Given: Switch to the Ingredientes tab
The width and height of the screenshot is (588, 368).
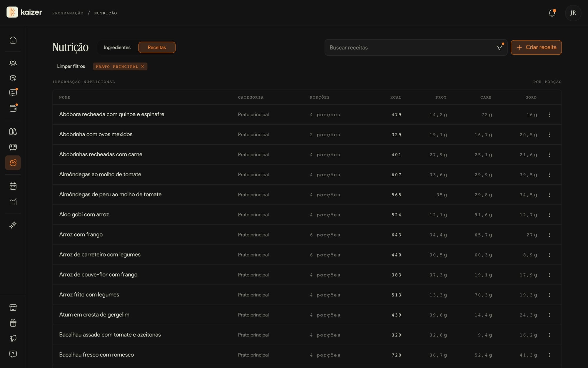Looking at the screenshot, I should (x=117, y=47).
